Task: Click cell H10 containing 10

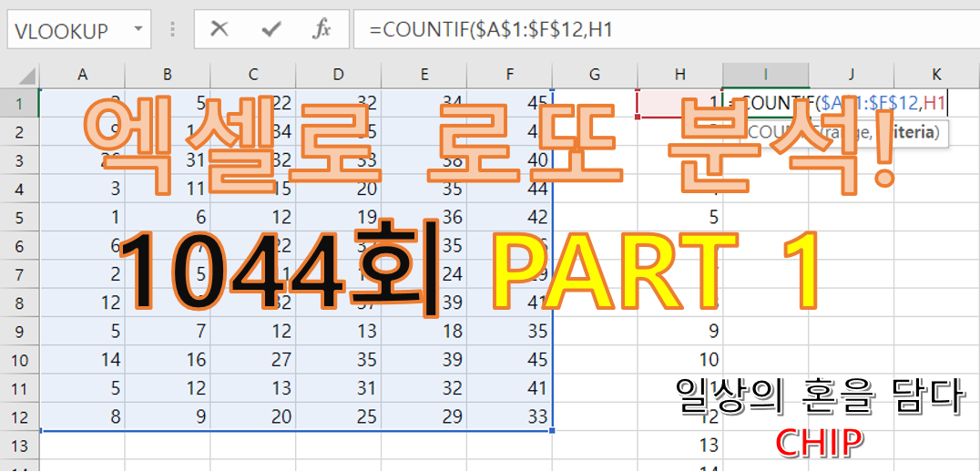Action: click(x=680, y=360)
